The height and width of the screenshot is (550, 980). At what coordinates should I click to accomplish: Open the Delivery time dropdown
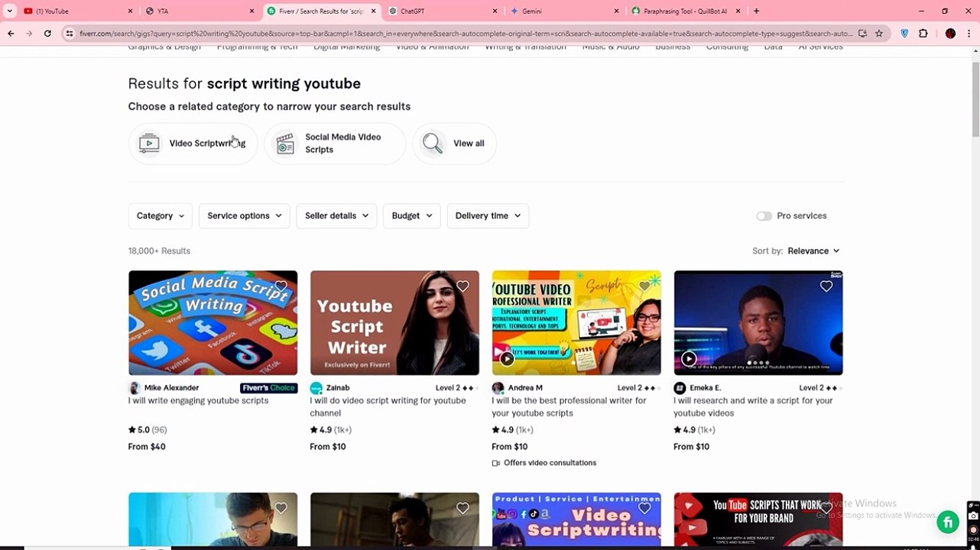(x=488, y=216)
